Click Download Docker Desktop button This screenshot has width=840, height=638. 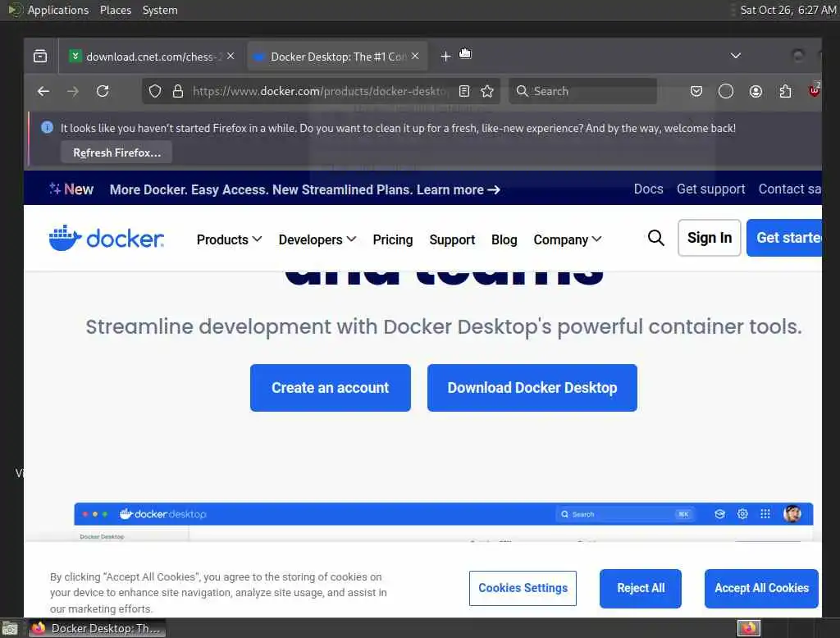[532, 388]
